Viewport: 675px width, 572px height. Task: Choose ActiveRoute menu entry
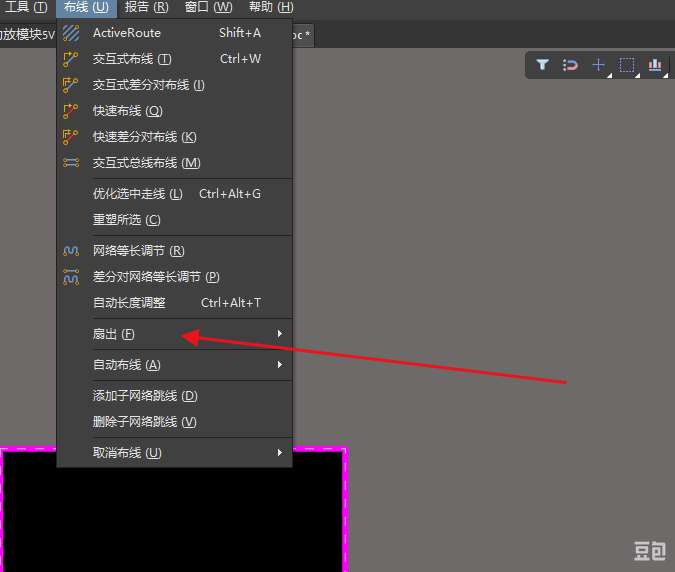pos(175,33)
